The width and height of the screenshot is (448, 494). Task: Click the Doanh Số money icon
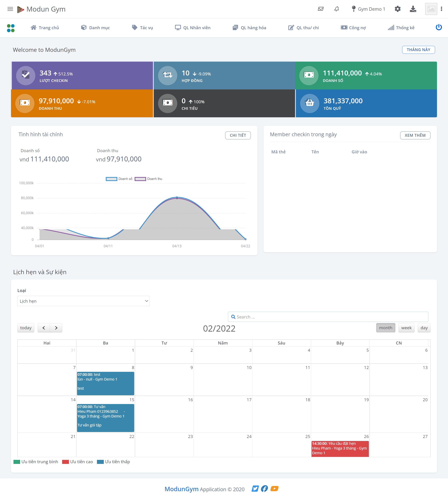click(x=309, y=75)
